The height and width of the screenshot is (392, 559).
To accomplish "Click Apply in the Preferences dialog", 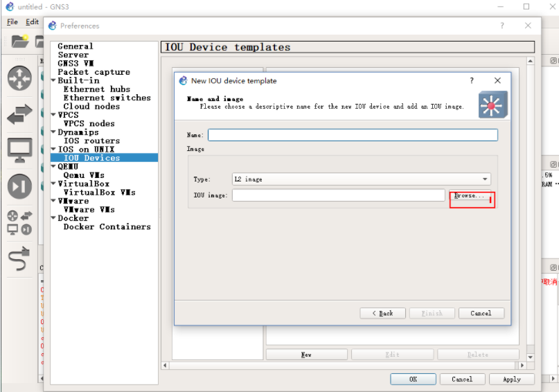I will (511, 380).
